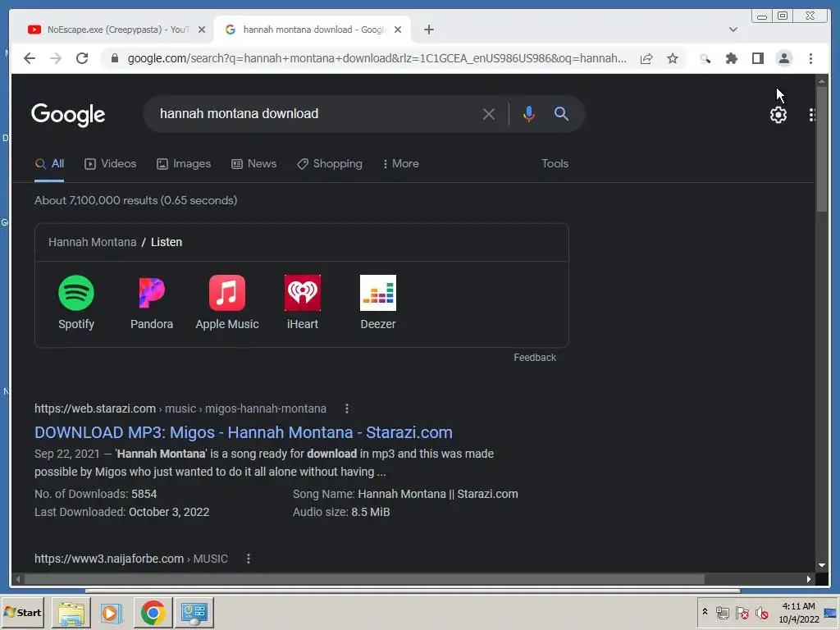Click the Last Downloaded October 3, 2022 text
This screenshot has height=630, width=840.
[121, 512]
